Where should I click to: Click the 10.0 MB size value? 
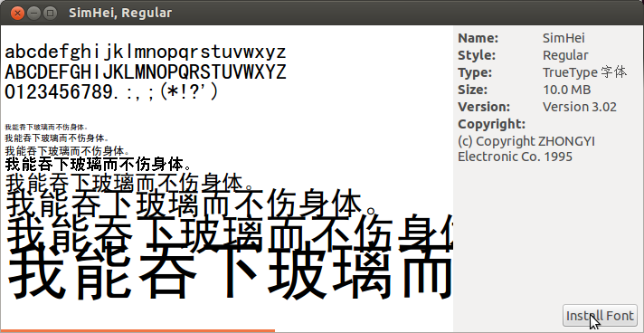566,90
